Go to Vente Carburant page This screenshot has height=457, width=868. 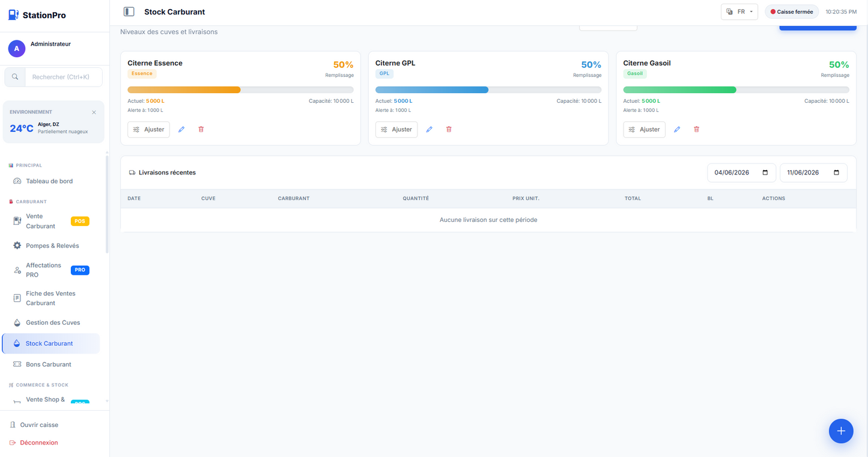point(51,221)
